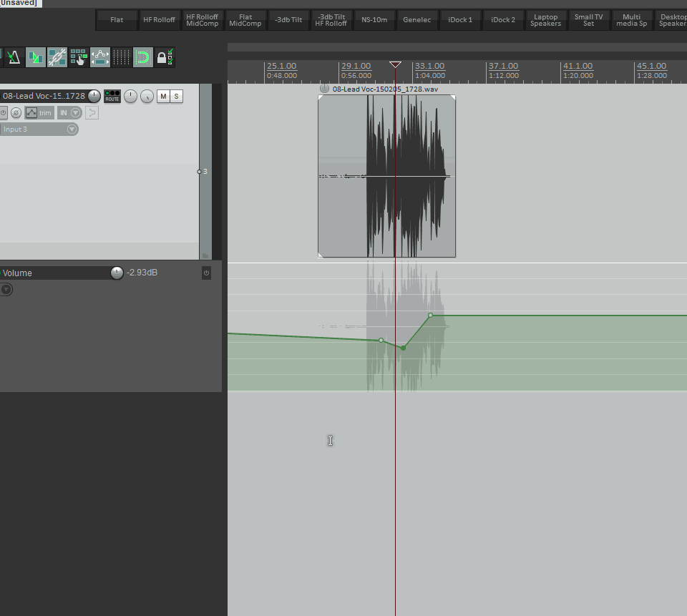Open IN record monitoring dropdown
This screenshot has height=616, width=687.
[69, 113]
